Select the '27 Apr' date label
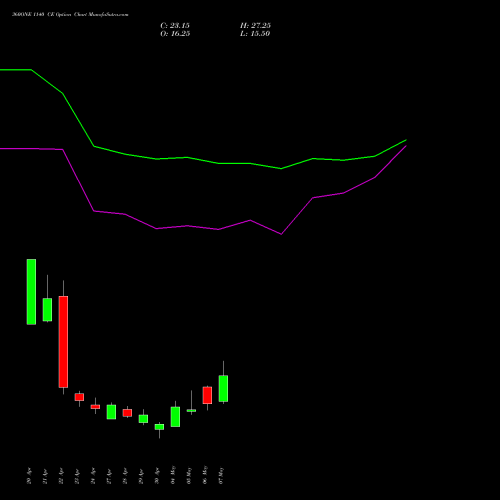Viewport: 500px width, 500px height. pyautogui.click(x=109, y=476)
